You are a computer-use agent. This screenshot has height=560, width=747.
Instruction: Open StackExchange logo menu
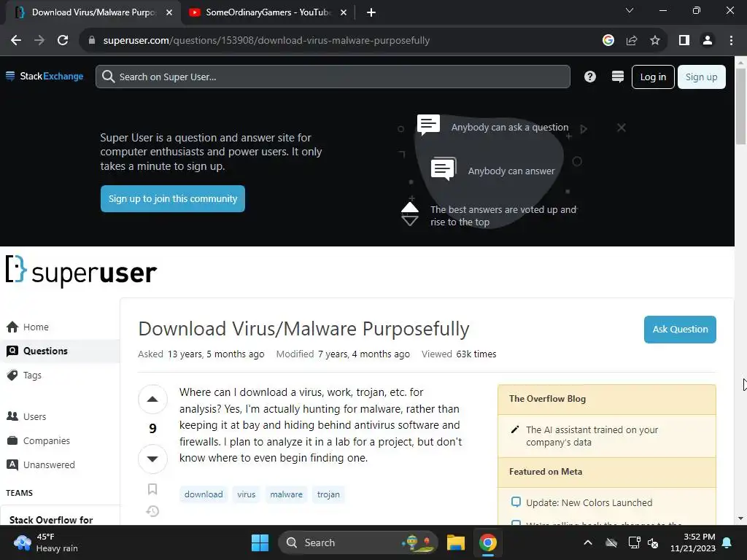44,76
